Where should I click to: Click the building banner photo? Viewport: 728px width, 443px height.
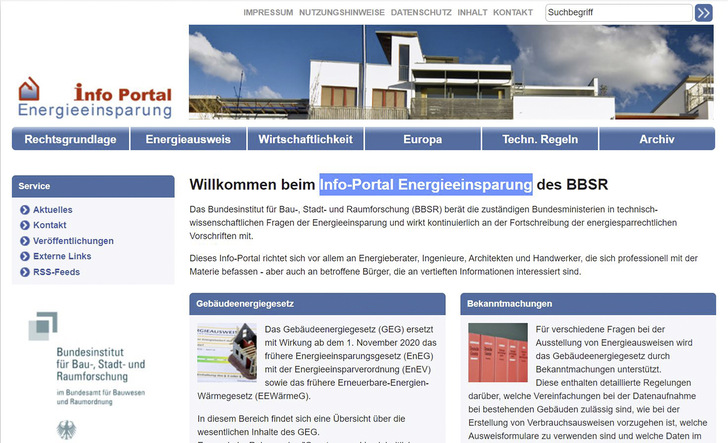[451, 72]
